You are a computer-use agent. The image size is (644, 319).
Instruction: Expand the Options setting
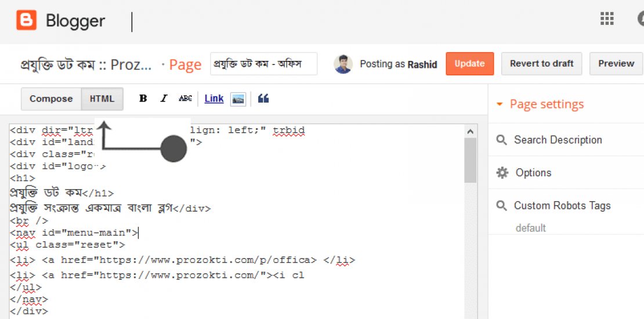tap(533, 173)
